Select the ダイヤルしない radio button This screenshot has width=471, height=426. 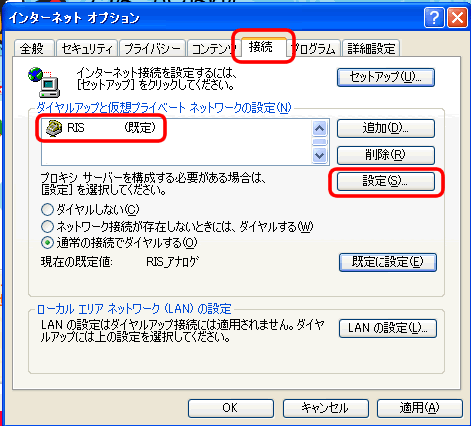(47, 210)
